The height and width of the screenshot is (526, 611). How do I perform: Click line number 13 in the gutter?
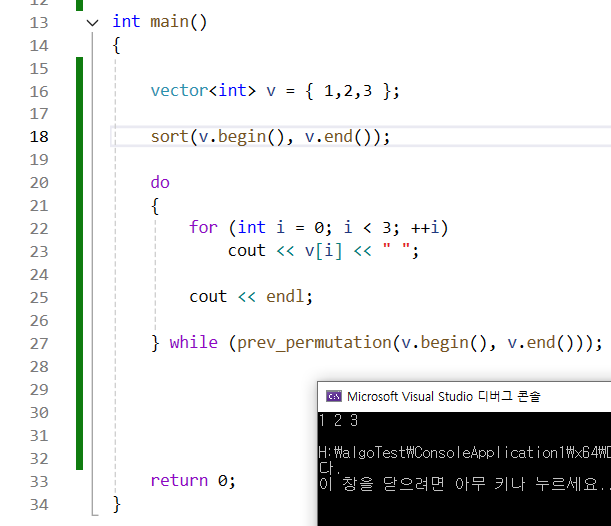pyautogui.click(x=39, y=23)
